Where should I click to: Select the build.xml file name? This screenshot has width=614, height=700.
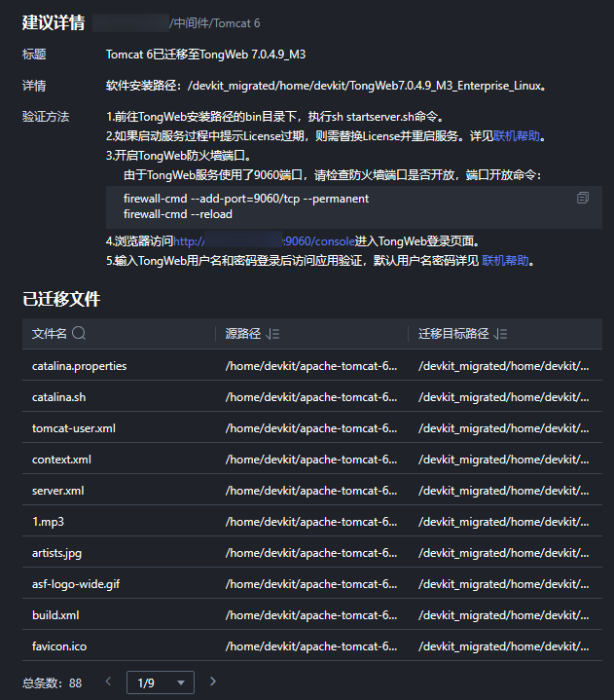55,615
